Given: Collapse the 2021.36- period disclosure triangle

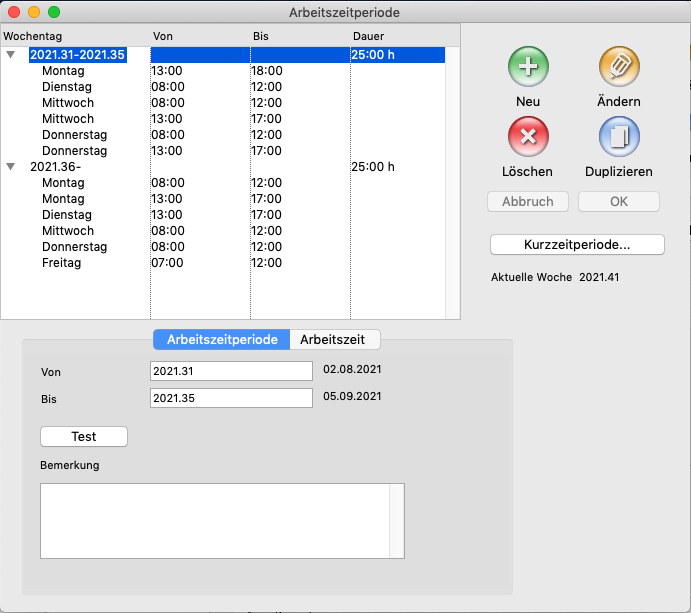Looking at the screenshot, I should [11, 167].
